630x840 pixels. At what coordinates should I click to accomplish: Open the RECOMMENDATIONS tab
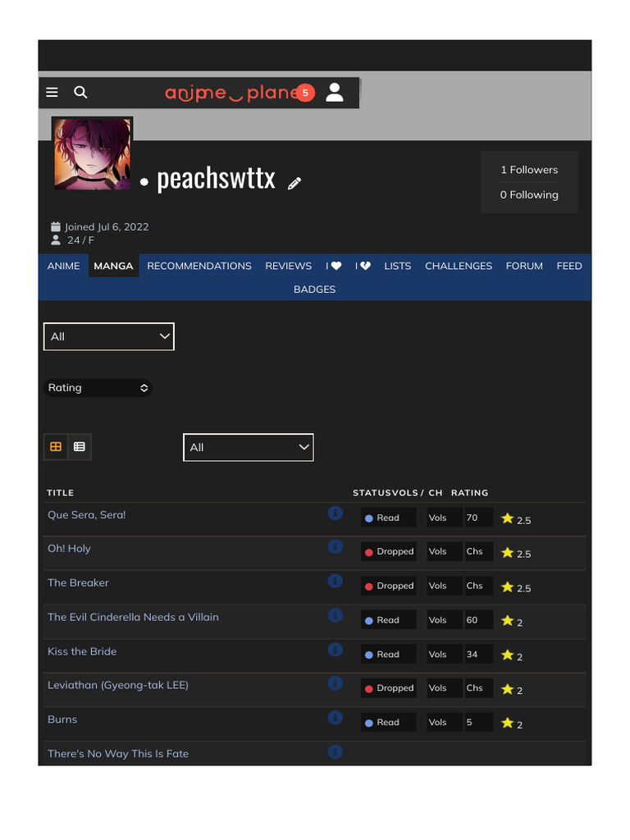click(199, 266)
